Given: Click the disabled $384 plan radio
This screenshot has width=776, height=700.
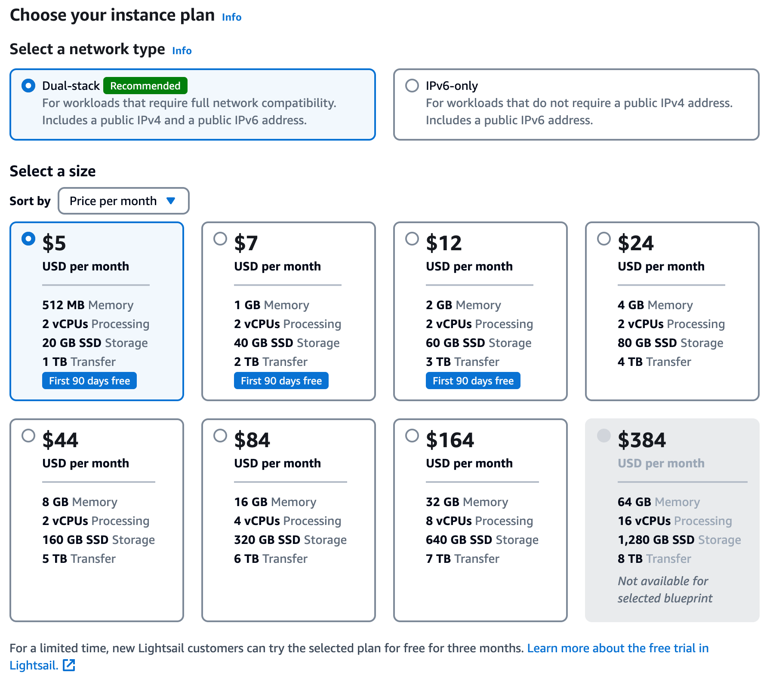Looking at the screenshot, I should [604, 436].
